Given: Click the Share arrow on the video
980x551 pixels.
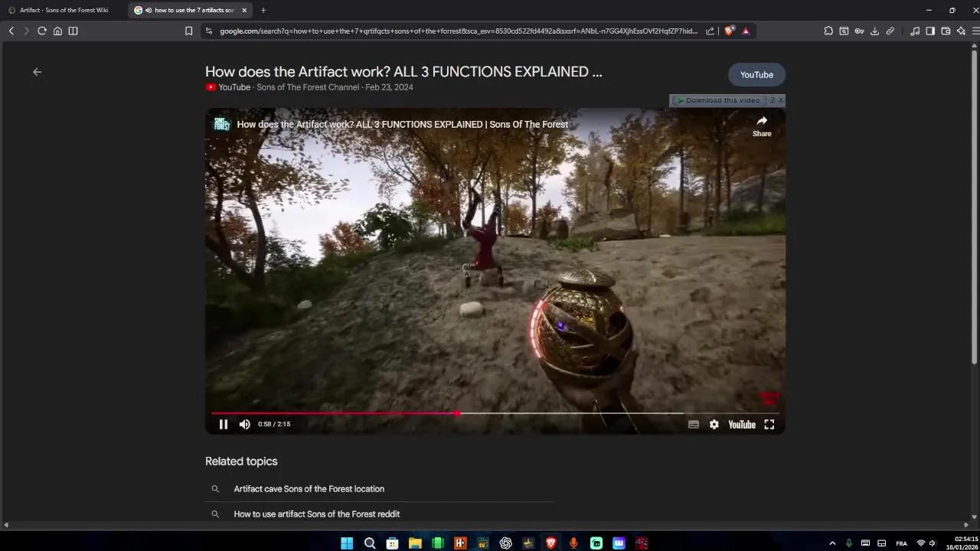Looking at the screenshot, I should click(762, 126).
